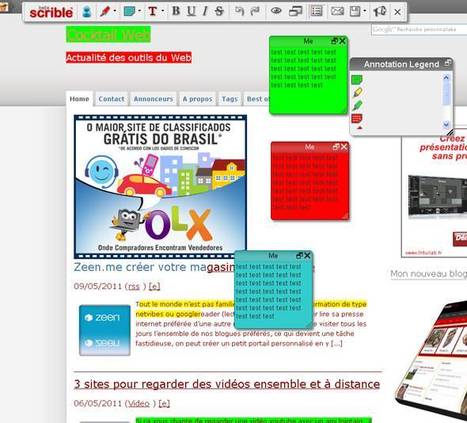Screen dimensions: 467x423
Task: Click the redo arrow icon
Action: [255, 11]
